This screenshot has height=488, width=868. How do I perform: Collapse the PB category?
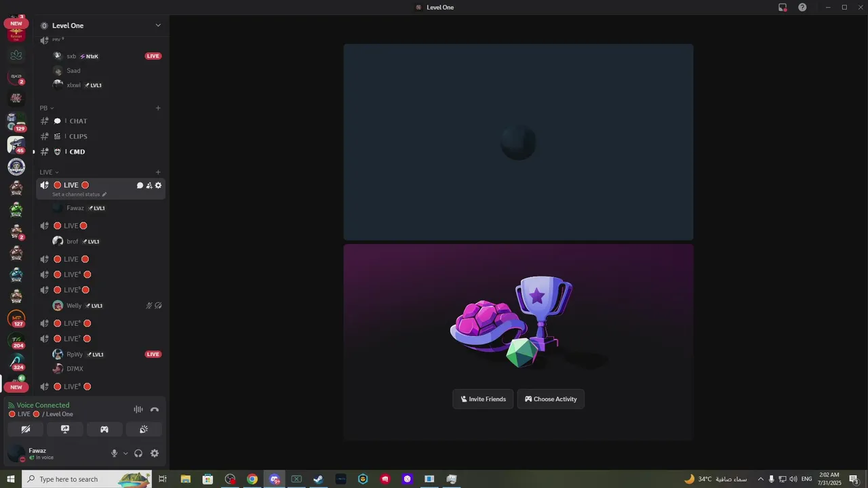tap(47, 108)
